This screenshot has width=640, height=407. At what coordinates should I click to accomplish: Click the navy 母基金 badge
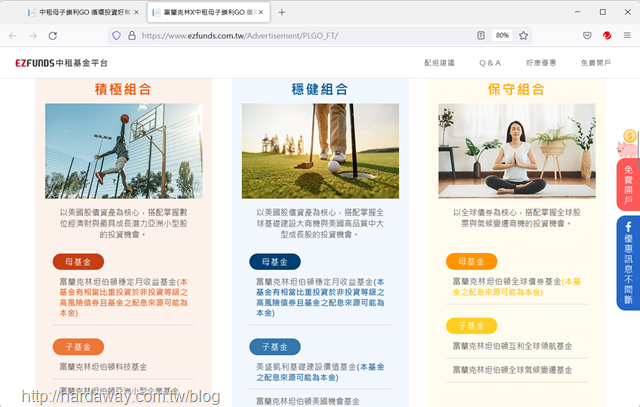[275, 262]
